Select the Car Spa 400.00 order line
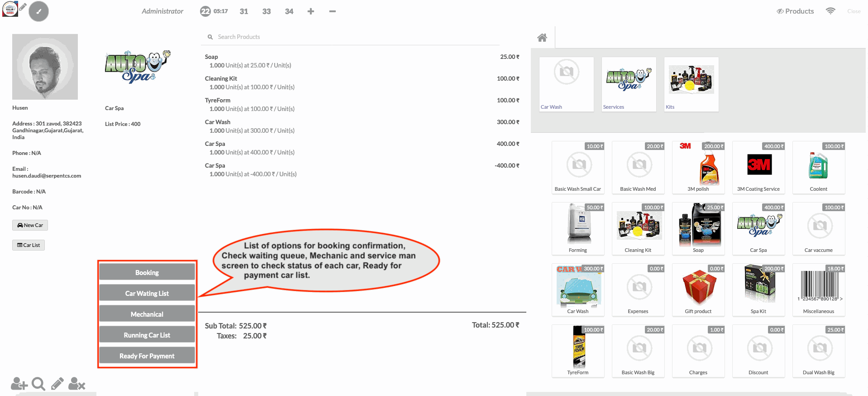The height and width of the screenshot is (396, 868). click(362, 148)
